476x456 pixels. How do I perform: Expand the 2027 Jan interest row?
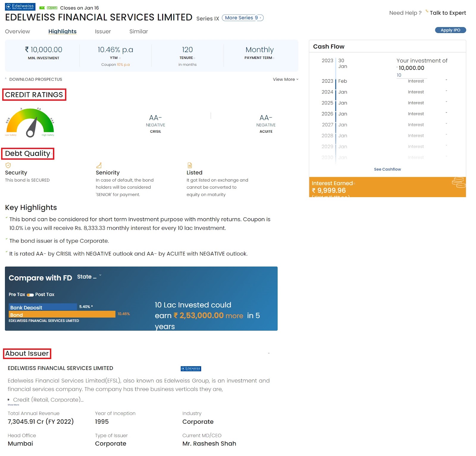point(446,124)
